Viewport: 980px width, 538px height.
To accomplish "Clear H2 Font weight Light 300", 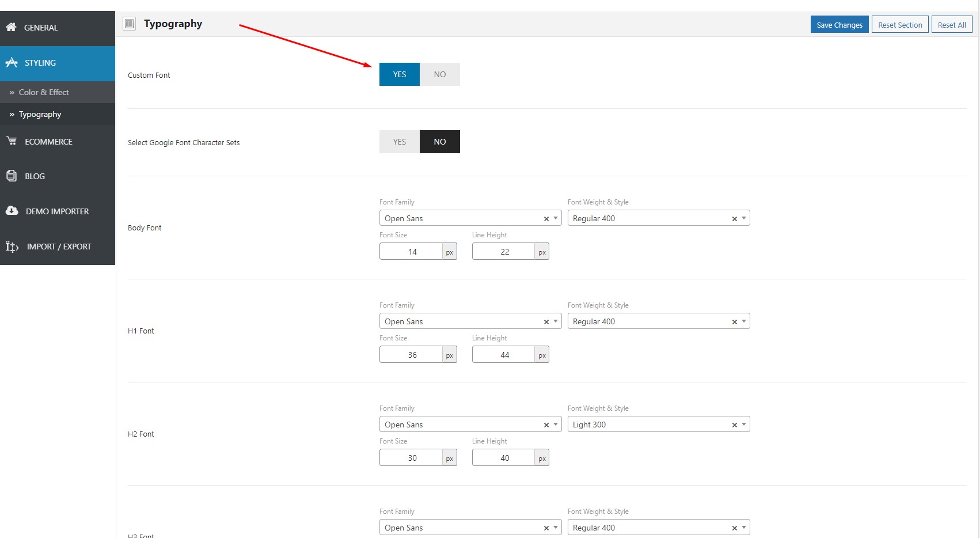I will (x=734, y=425).
